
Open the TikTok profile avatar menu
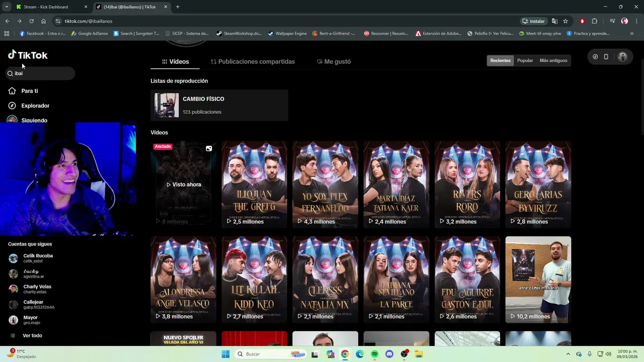622,57
